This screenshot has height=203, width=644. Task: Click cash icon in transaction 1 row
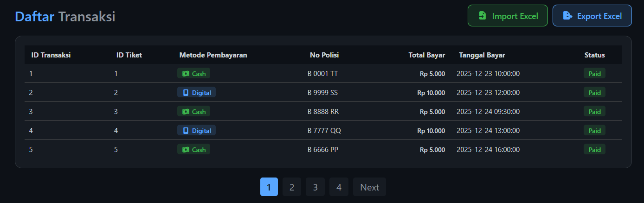click(x=186, y=74)
